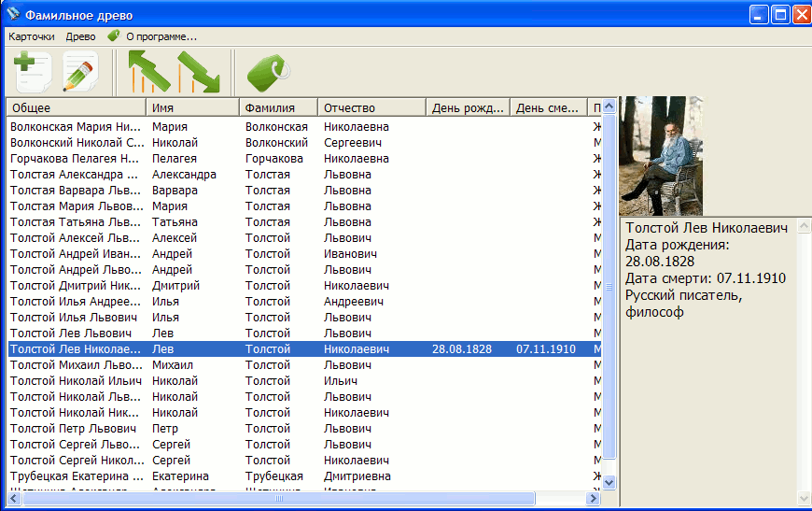Screen dimensions: 812x511
Task: Click the list's vertical scroll down arrow
Action: click(609, 482)
